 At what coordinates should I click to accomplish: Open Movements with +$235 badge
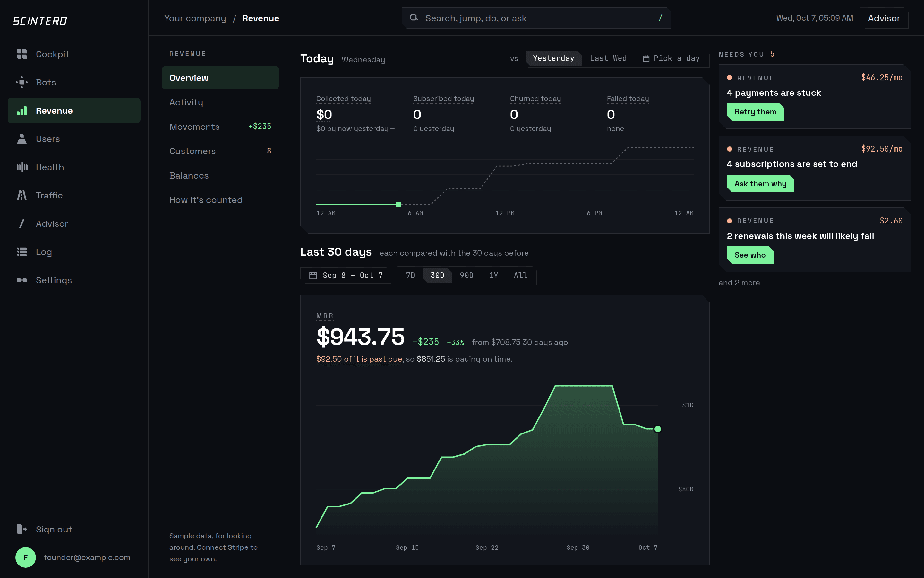click(220, 127)
